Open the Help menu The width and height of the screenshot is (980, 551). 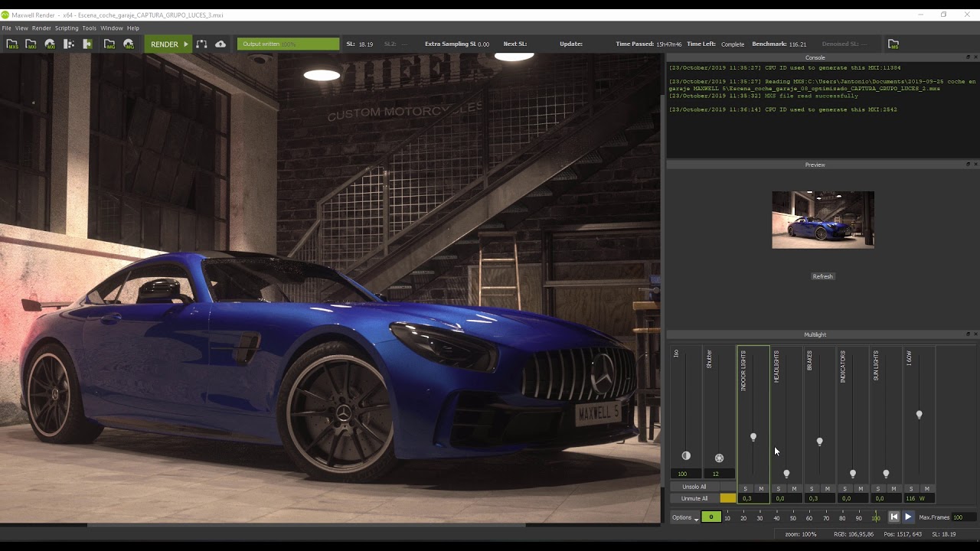(x=133, y=28)
